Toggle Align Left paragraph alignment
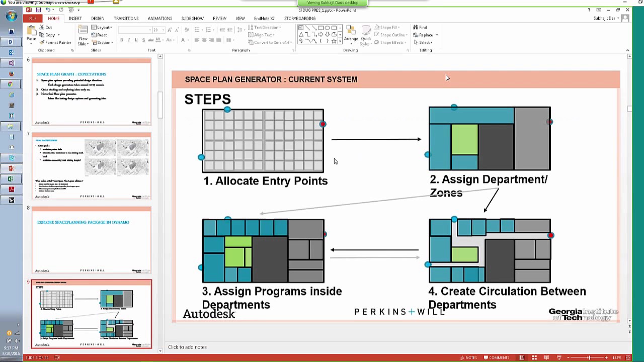644x362 pixels. 197,40
